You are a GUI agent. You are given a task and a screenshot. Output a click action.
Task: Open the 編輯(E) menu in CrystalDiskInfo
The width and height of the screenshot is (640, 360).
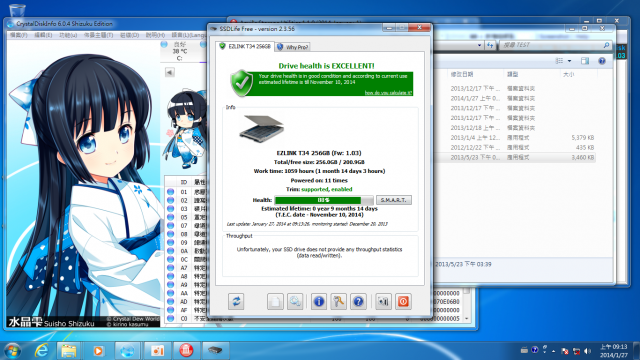[x=43, y=36]
